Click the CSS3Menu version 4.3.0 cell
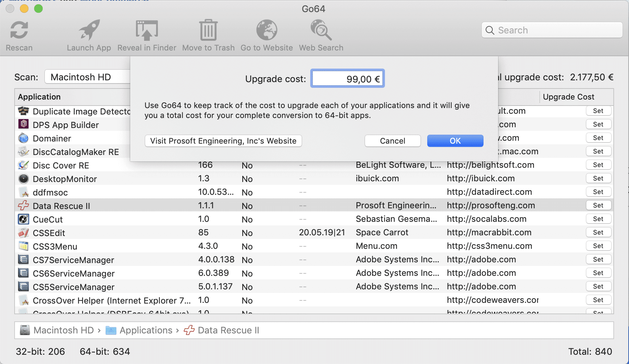 [x=208, y=246]
